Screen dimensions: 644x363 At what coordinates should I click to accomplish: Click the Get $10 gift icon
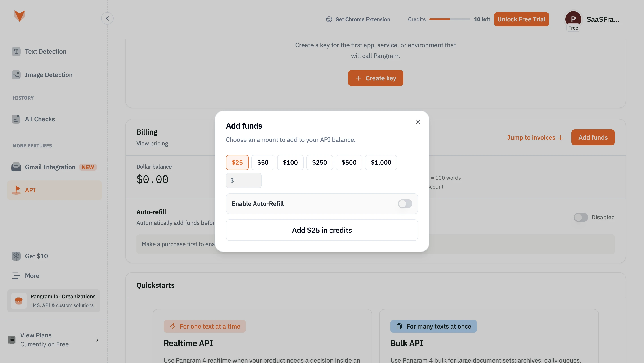point(16,256)
